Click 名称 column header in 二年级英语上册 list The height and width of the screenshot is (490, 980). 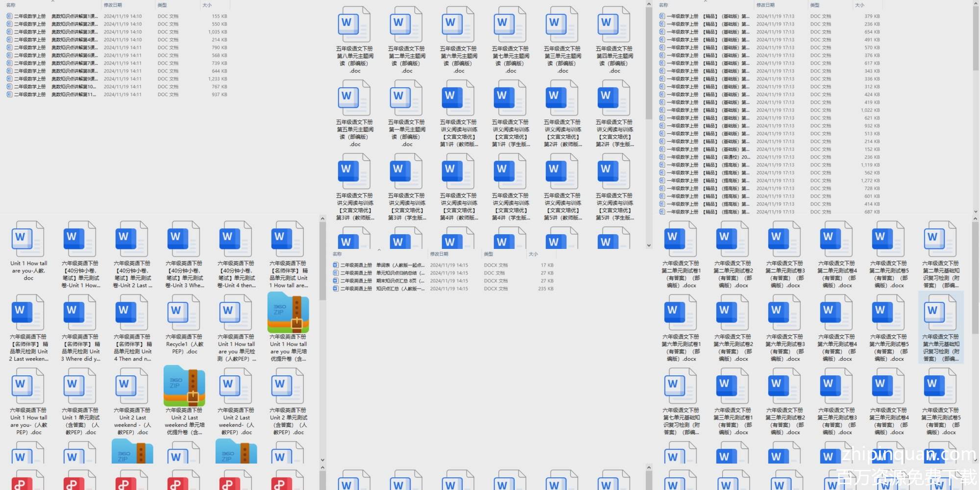point(337,254)
